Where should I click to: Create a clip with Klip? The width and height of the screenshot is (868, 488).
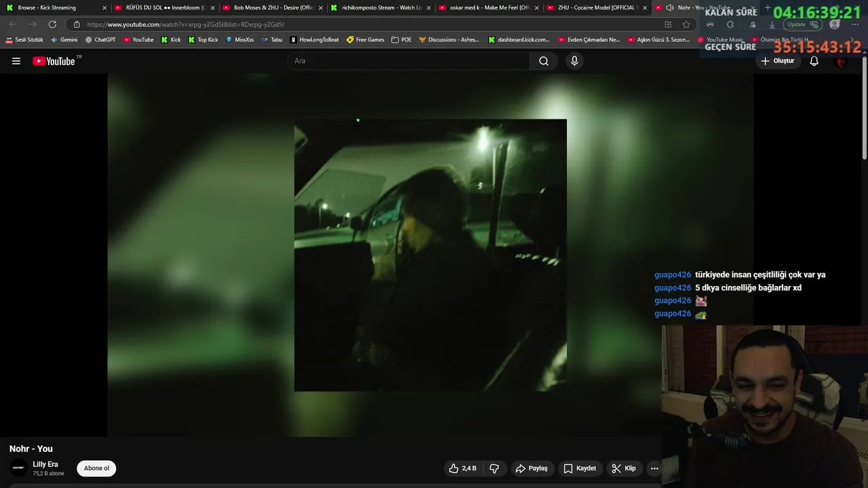tap(624, 468)
